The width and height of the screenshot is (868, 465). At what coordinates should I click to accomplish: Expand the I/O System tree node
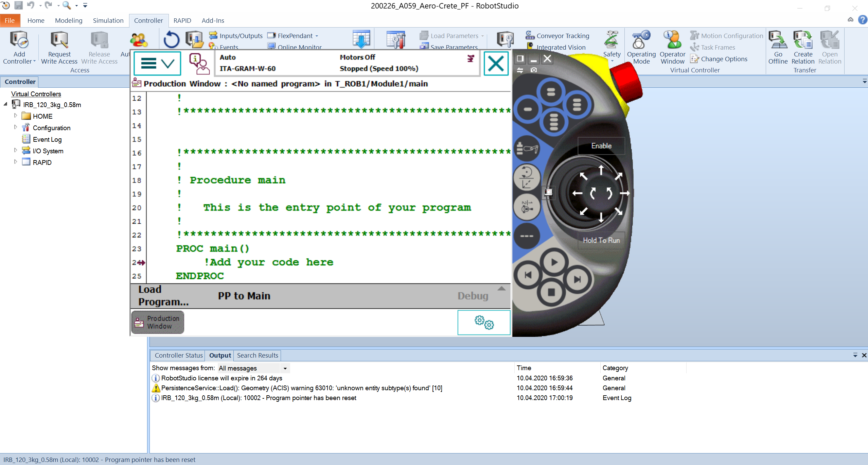pyautogui.click(x=16, y=151)
